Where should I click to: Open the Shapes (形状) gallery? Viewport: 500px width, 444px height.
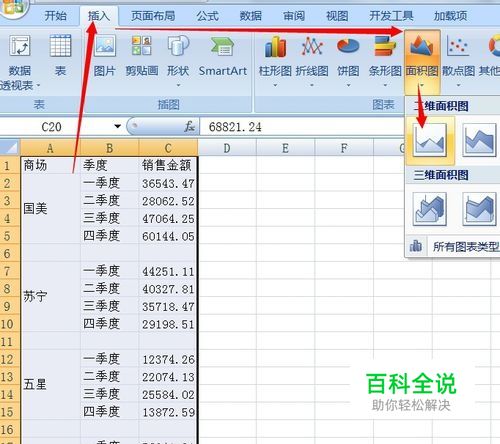click(x=178, y=60)
